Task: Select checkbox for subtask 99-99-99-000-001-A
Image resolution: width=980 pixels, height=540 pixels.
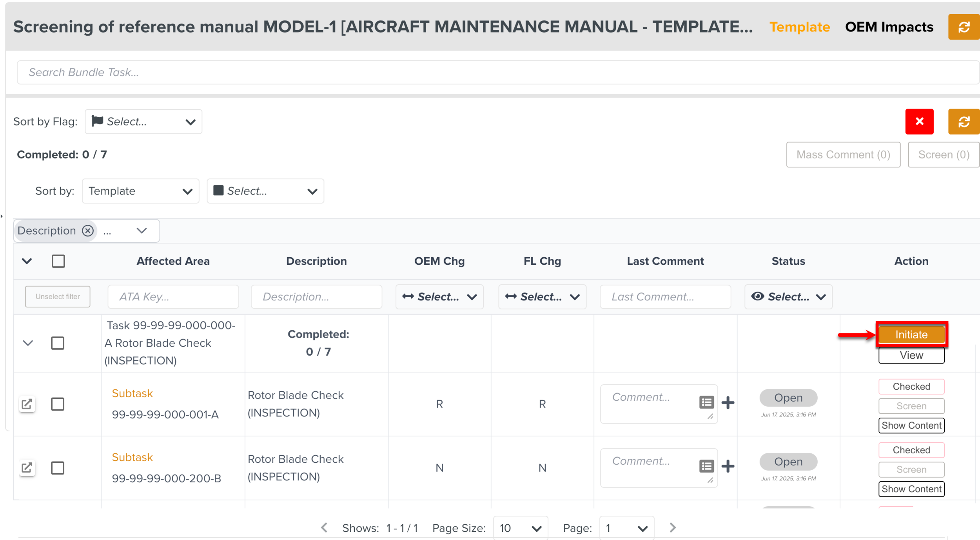Action: (x=58, y=404)
